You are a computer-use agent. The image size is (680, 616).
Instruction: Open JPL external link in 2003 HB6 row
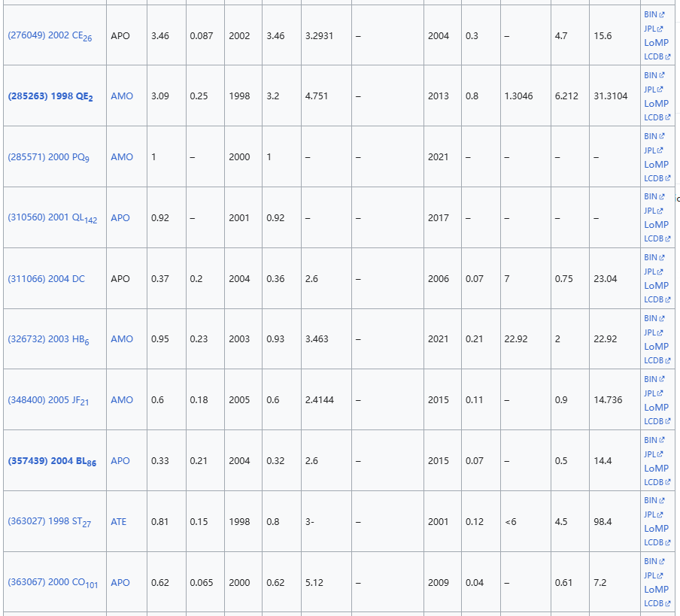(x=651, y=332)
